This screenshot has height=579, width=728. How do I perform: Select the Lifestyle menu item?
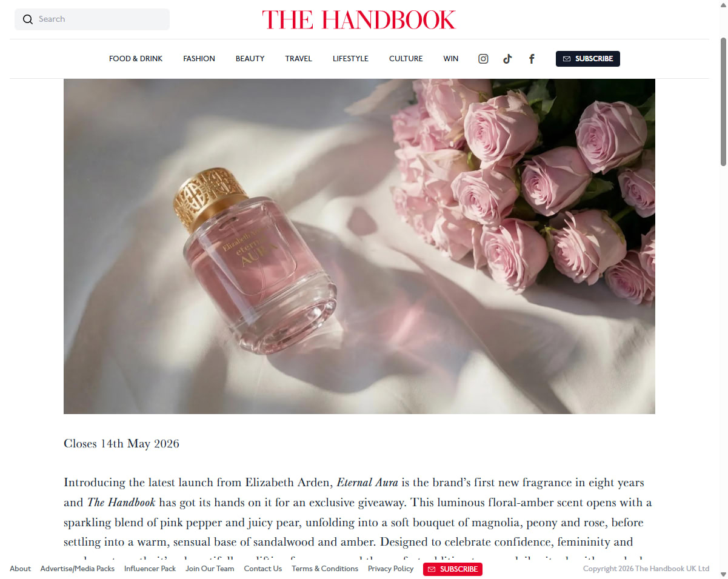(x=350, y=59)
